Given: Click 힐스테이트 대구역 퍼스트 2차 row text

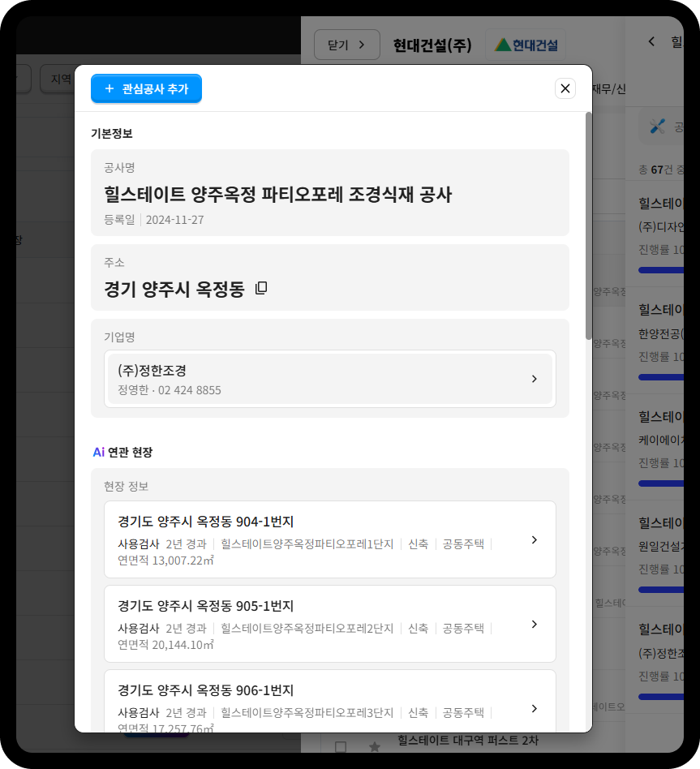Looking at the screenshot, I should click(x=468, y=740).
